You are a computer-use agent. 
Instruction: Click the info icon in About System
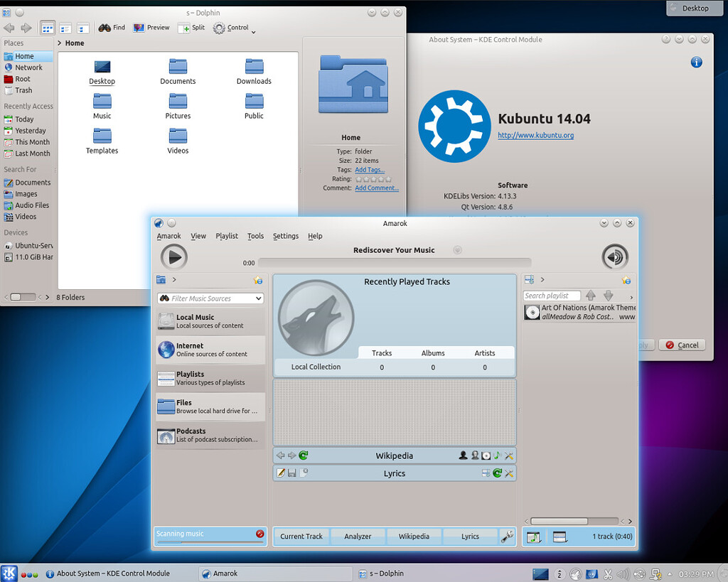click(697, 63)
